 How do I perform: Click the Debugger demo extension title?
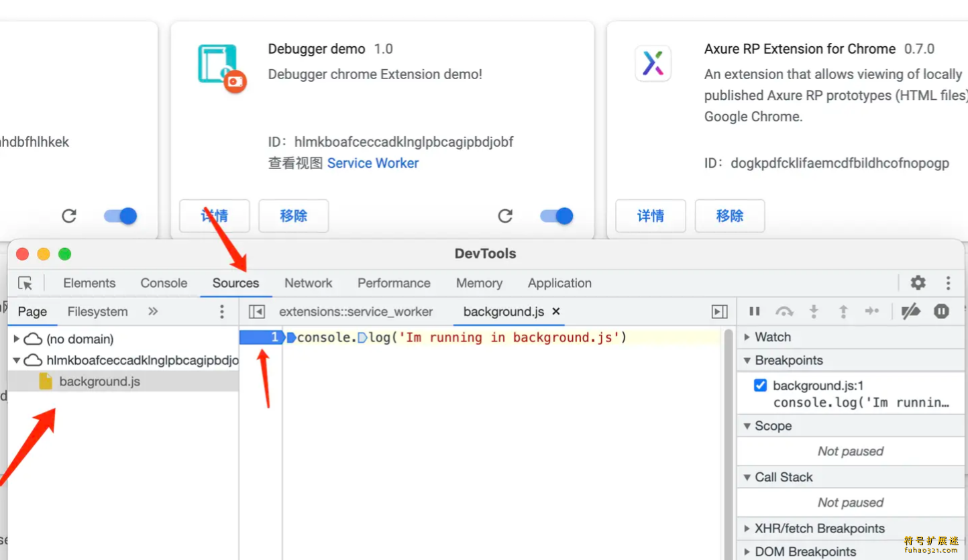(x=317, y=49)
